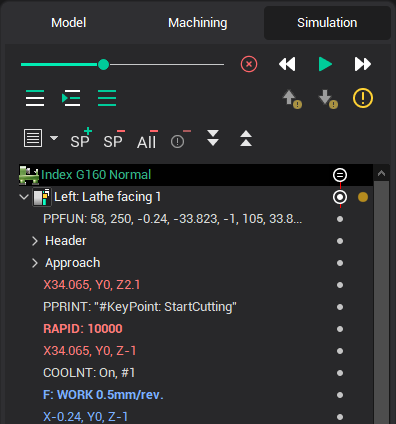Start simulation with the green play button

pos(325,64)
